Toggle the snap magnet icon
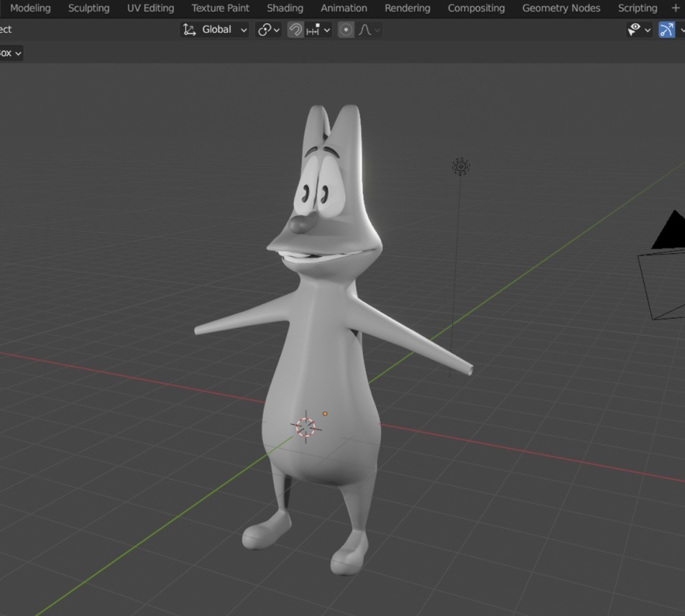 [x=295, y=29]
